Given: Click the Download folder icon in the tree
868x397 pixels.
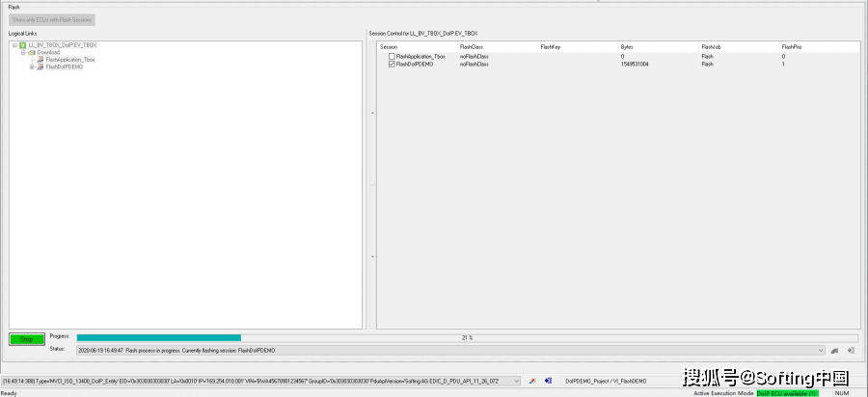Looking at the screenshot, I should [x=32, y=53].
